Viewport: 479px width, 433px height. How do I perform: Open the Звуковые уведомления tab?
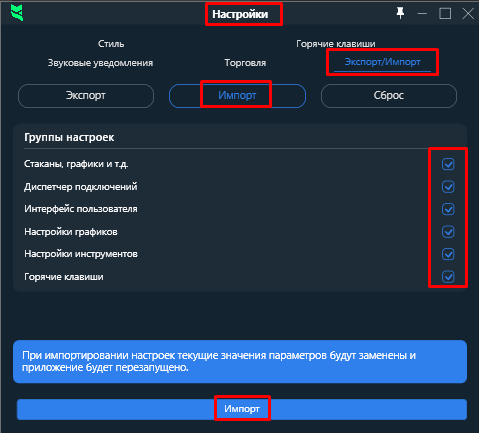tap(100, 63)
